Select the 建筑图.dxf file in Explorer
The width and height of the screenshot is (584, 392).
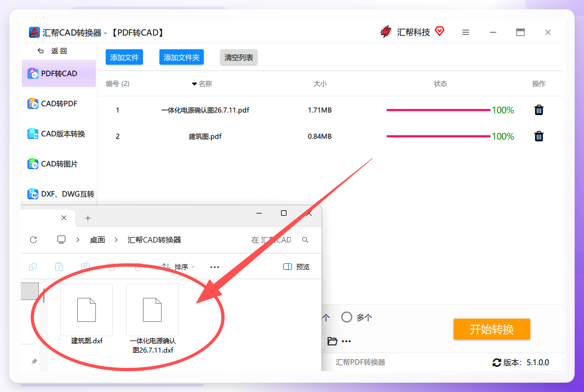click(87, 314)
